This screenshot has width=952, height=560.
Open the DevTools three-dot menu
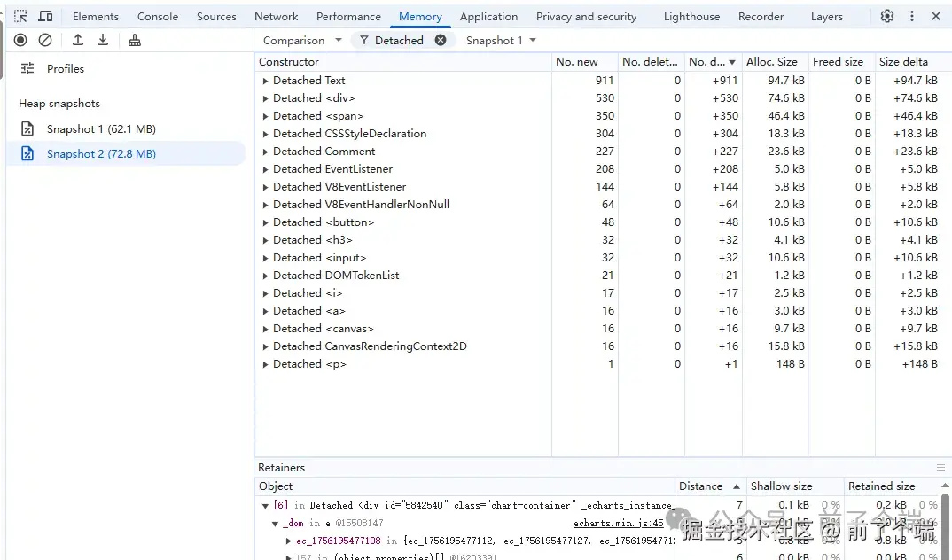(912, 16)
